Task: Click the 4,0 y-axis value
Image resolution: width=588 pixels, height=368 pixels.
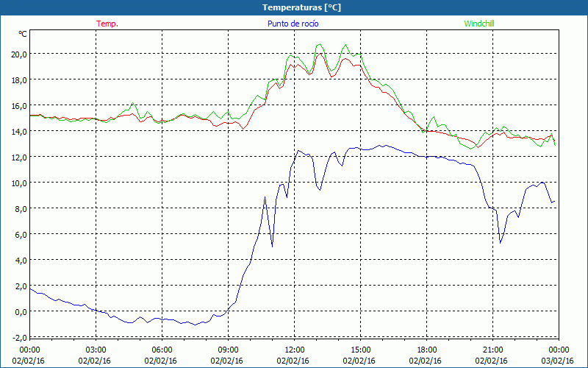Action: (x=21, y=261)
